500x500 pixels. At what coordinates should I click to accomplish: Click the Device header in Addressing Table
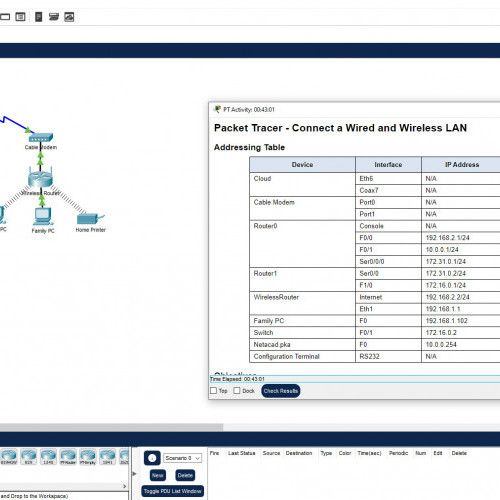[x=302, y=165]
